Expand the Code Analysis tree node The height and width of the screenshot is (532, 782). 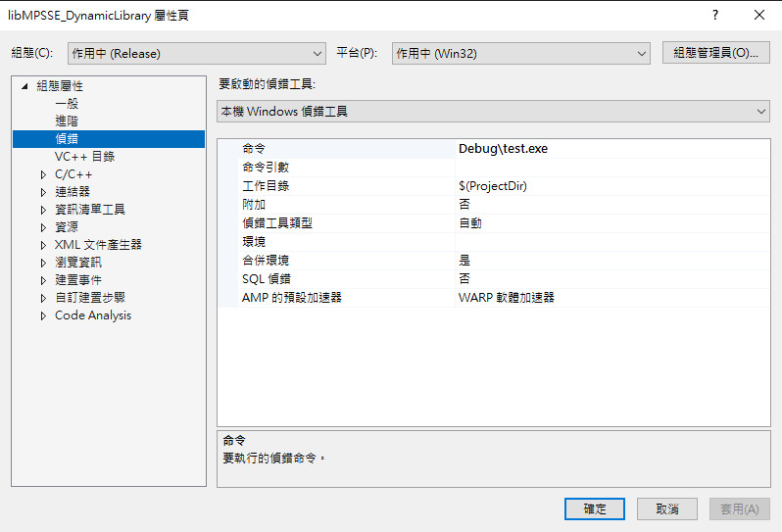pyautogui.click(x=43, y=315)
